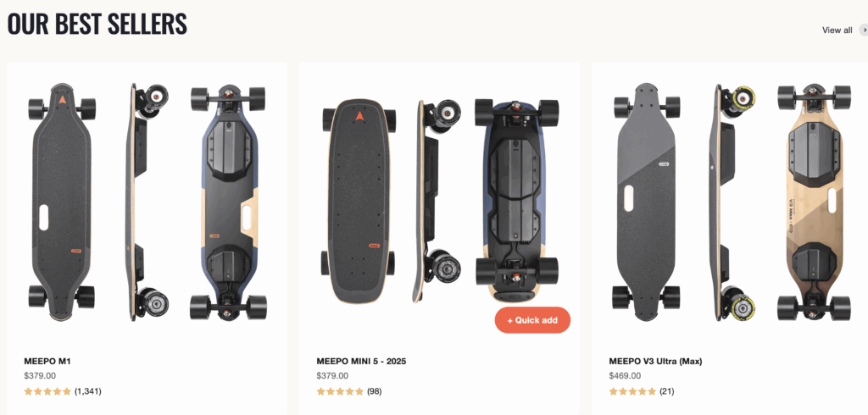Select the MEEPO MINI 5 top-view deck image

tap(359, 202)
